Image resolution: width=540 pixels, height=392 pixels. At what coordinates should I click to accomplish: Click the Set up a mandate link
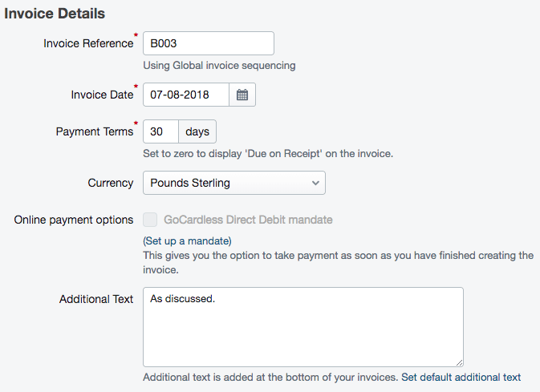tap(187, 241)
